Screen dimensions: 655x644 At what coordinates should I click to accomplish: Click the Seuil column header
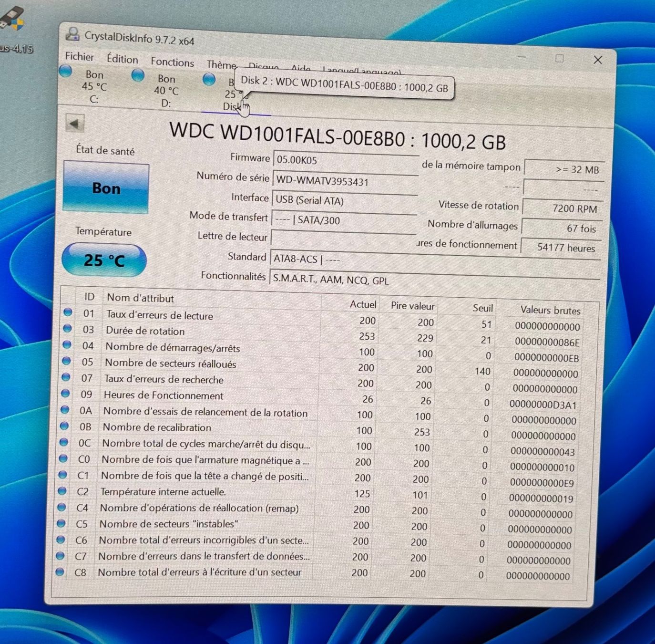tap(482, 308)
